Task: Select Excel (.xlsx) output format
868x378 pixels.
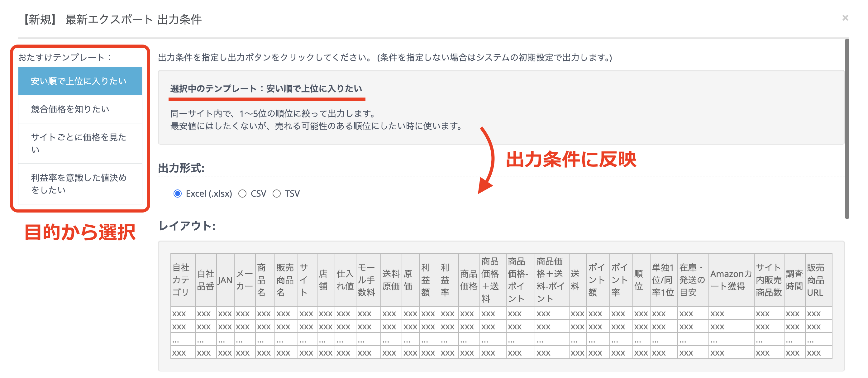Action: pyautogui.click(x=177, y=194)
